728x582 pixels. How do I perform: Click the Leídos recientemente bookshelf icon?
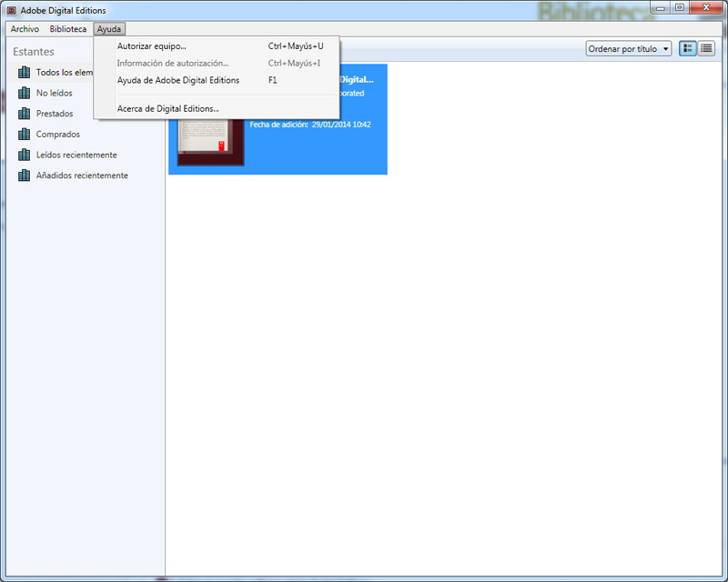coord(25,155)
